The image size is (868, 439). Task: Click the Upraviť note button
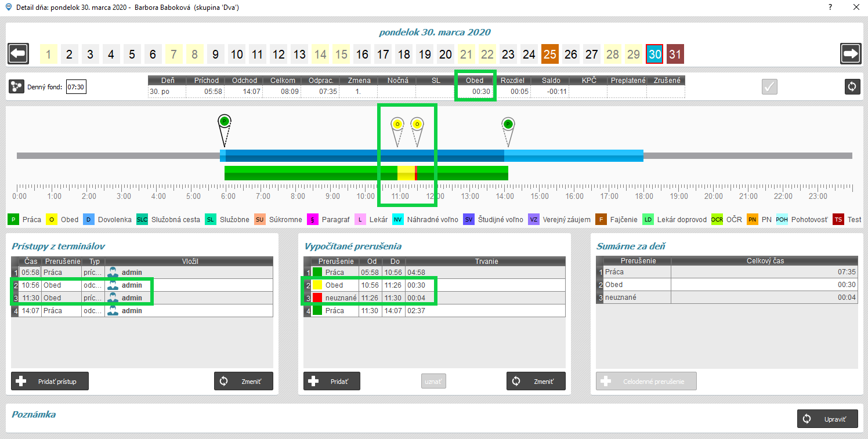[x=827, y=419]
